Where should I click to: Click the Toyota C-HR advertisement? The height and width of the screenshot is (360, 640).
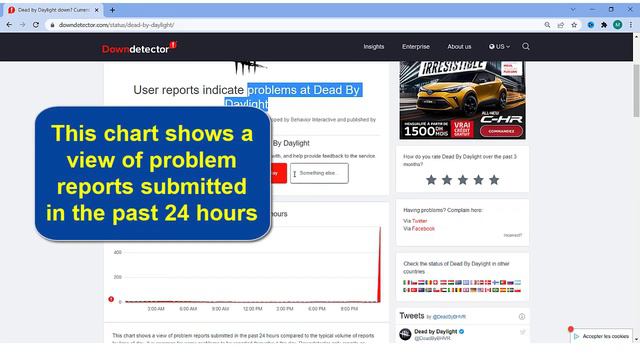coord(462,100)
